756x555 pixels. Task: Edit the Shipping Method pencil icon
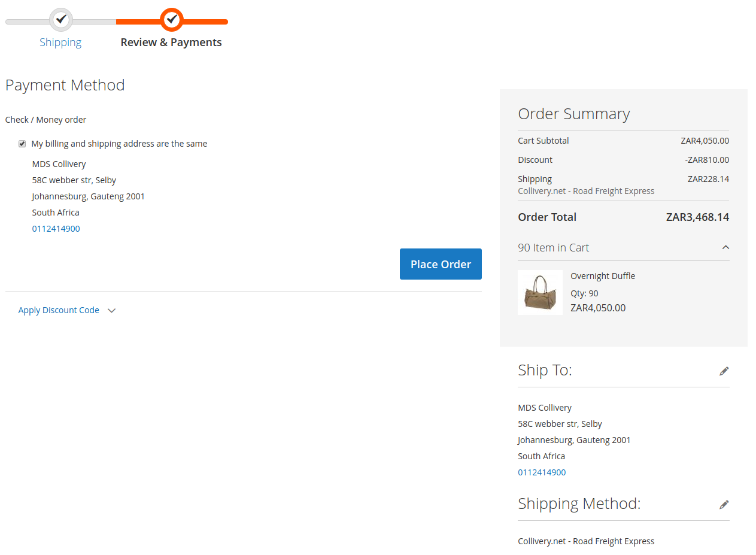point(724,505)
